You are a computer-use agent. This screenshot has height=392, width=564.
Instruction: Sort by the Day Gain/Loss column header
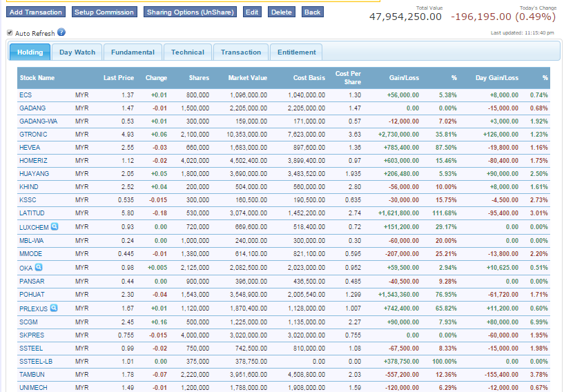497,78
